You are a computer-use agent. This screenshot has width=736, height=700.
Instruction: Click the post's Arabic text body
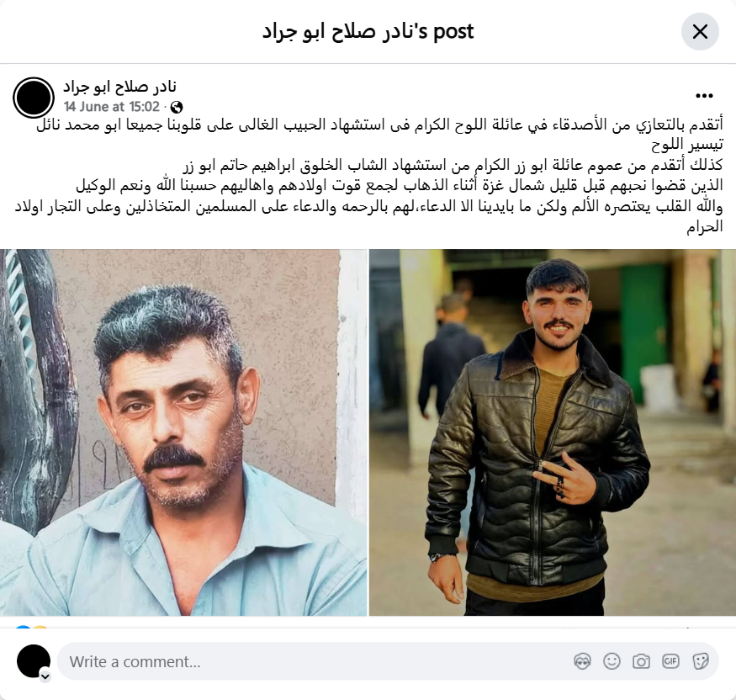pyautogui.click(x=369, y=176)
